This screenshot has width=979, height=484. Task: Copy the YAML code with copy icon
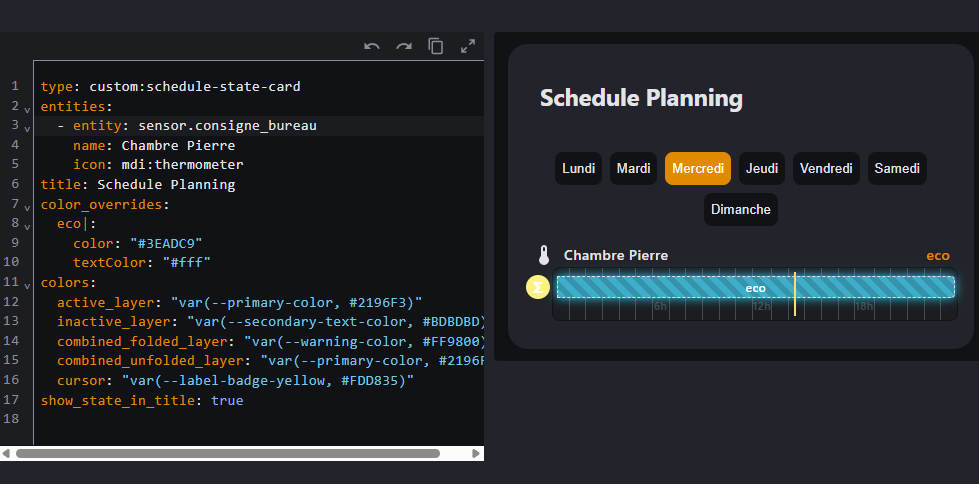[436, 46]
